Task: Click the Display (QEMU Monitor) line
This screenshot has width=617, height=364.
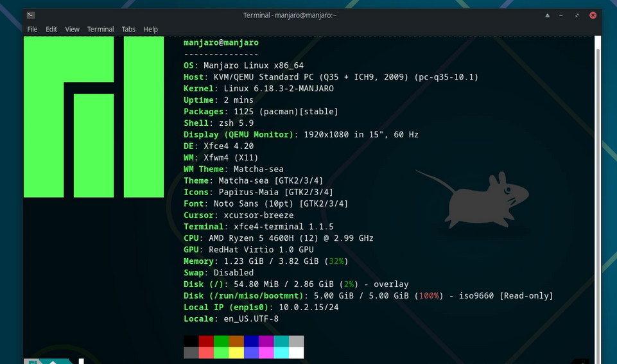Action: click(301, 134)
